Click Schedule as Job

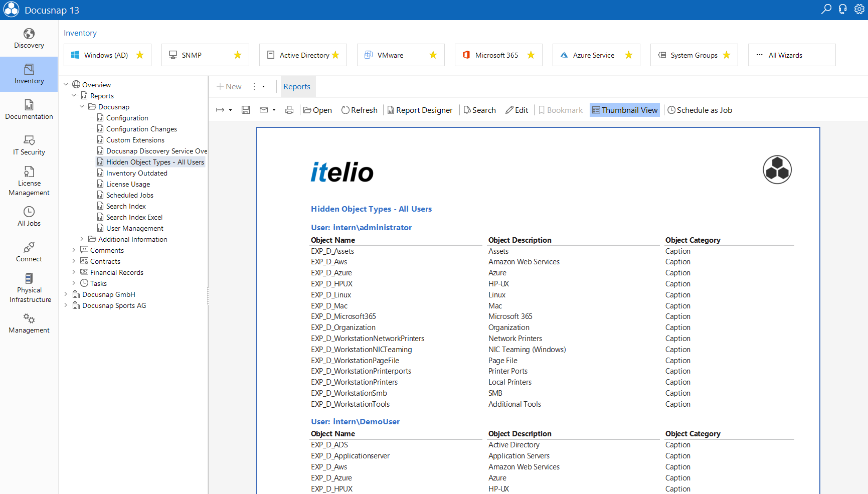pyautogui.click(x=700, y=110)
